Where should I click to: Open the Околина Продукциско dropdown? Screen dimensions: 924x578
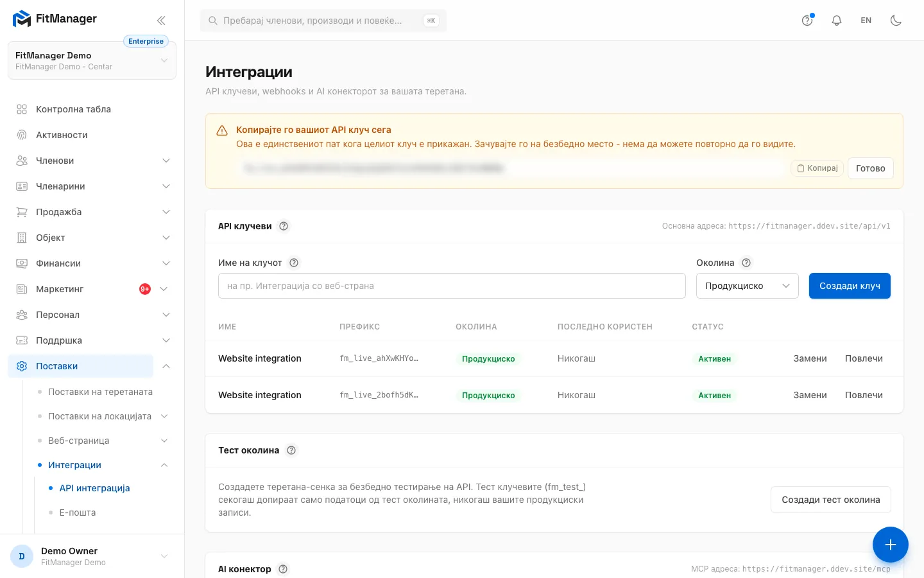[748, 286]
